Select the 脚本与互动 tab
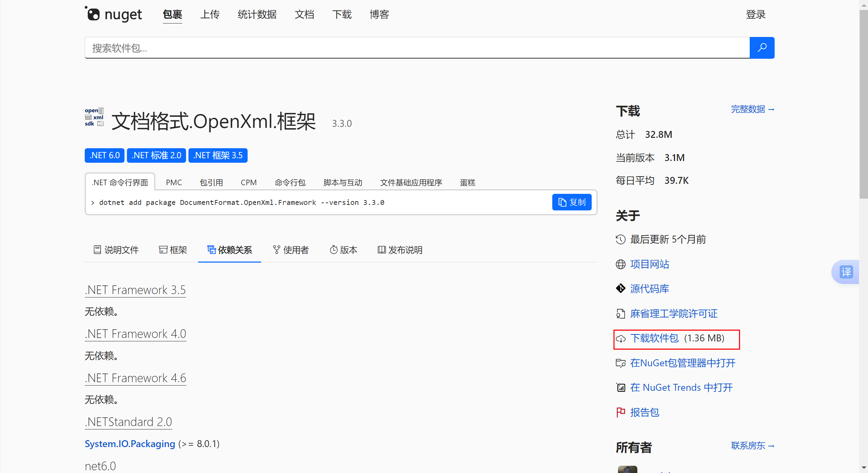Viewport: 868px width, 473px height. point(343,182)
